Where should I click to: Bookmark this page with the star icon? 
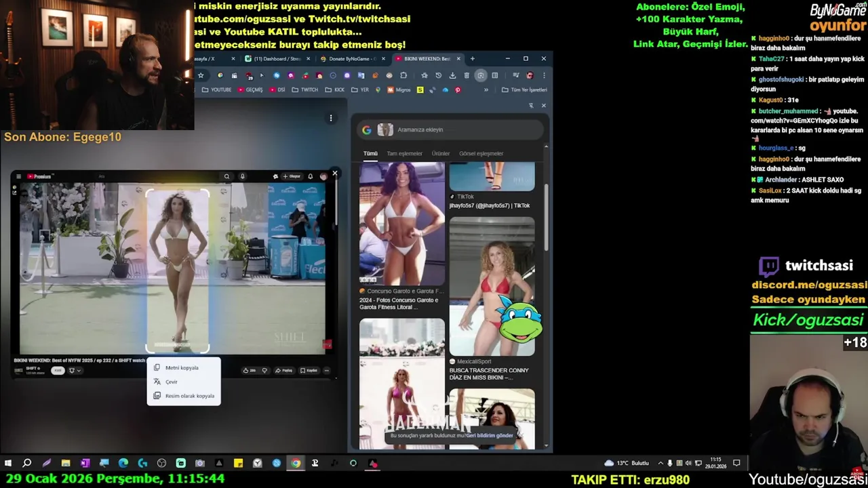click(x=201, y=75)
